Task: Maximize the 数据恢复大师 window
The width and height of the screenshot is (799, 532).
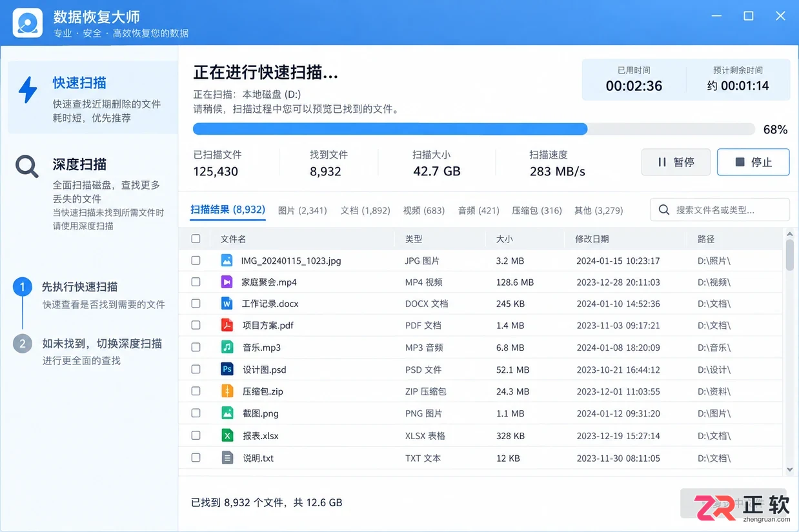Action: (749, 16)
